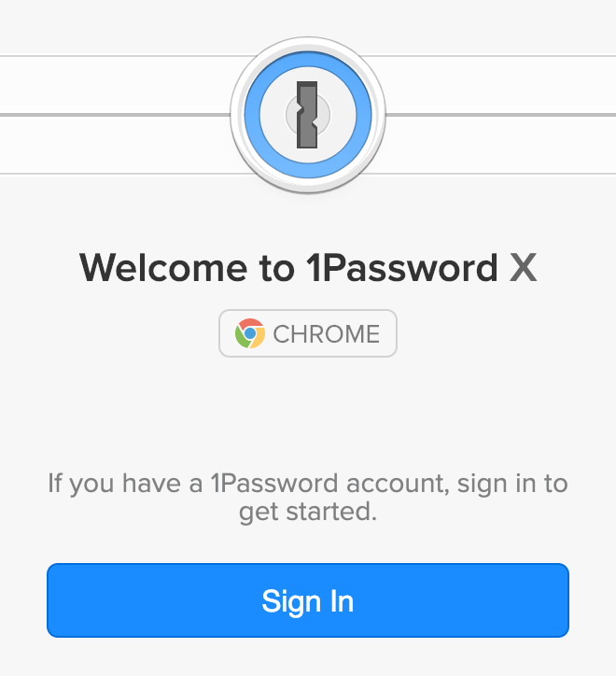Image resolution: width=616 pixels, height=676 pixels.
Task: Click the white "Sign In" text label
Action: pos(308,601)
